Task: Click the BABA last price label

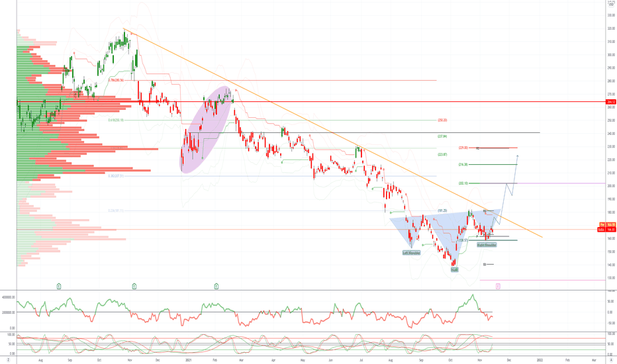Action: 607,230
